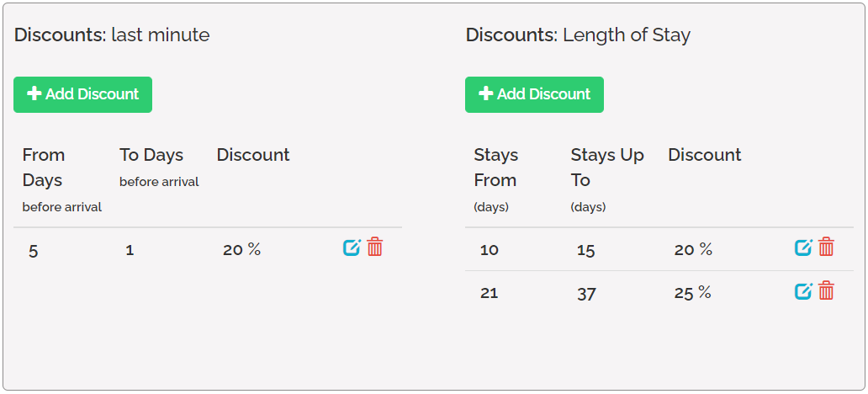Delete the 10 to 15 days stay discount
868x394 pixels.
(x=827, y=247)
